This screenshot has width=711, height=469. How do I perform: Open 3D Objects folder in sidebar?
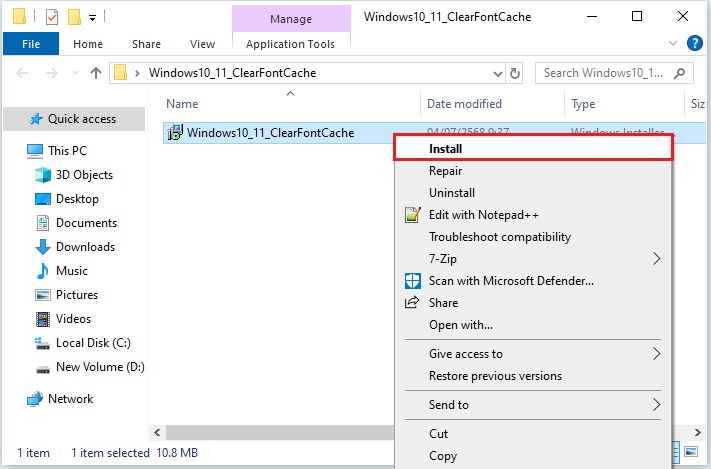(84, 175)
